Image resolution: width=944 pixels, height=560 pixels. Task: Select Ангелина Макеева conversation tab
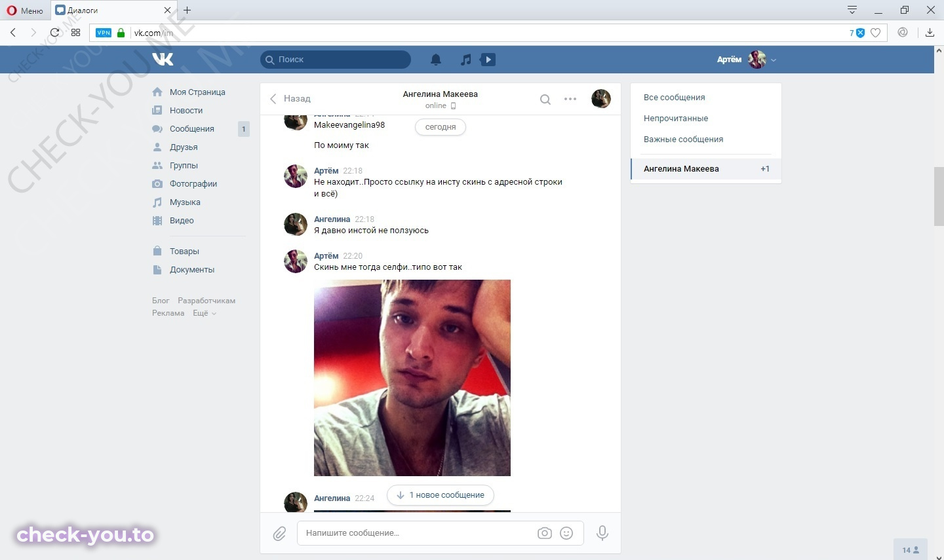706,169
